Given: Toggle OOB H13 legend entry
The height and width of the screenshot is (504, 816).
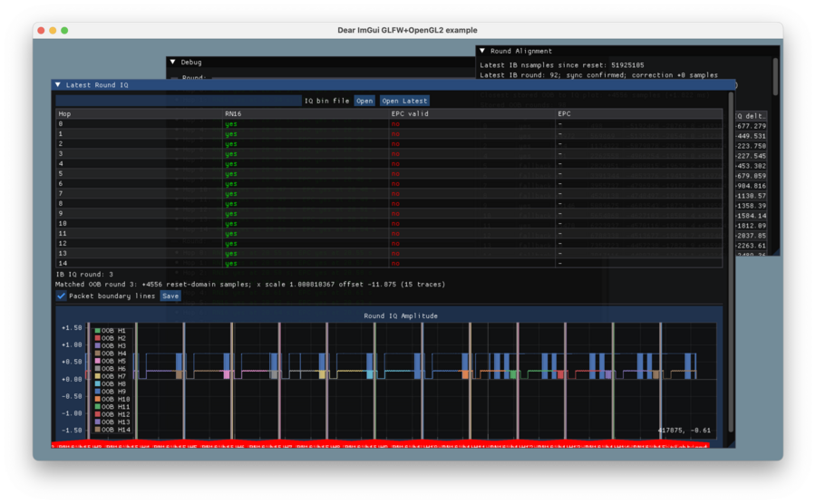Looking at the screenshot, I should [112, 422].
